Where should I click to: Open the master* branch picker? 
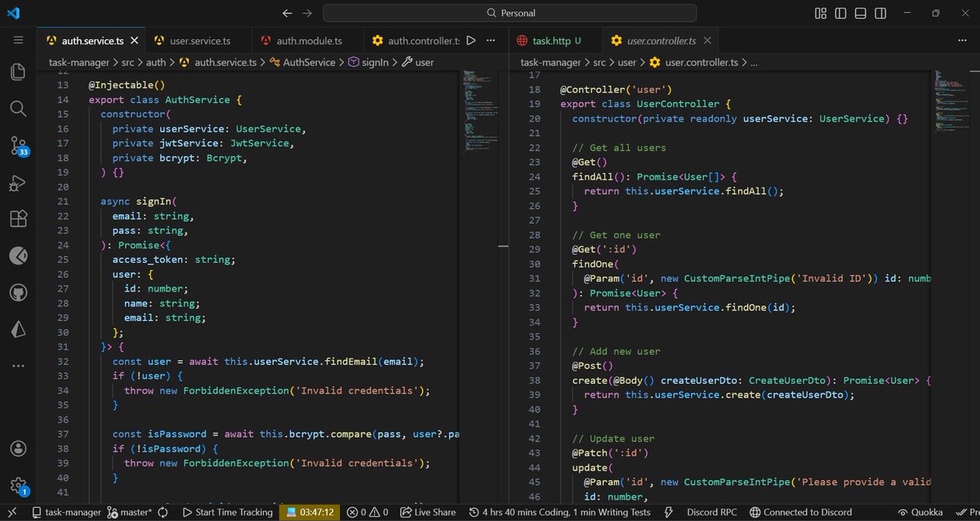(x=129, y=512)
